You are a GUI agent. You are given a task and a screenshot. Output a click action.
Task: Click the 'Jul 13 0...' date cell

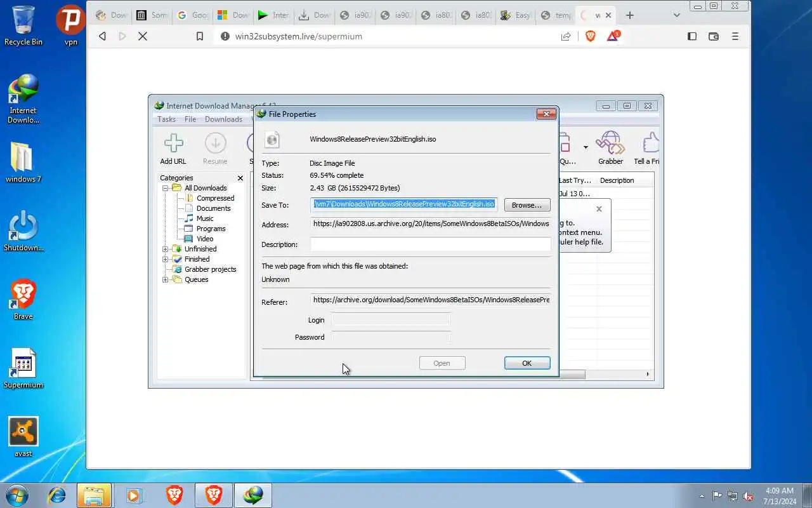click(x=575, y=194)
